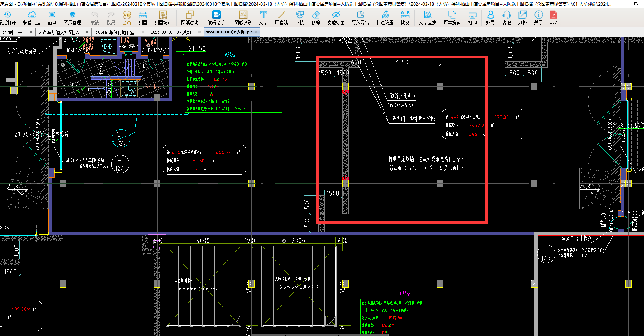This screenshot has width=644, height=336.
Task: Click detail bubble numbered 123
Action: click(x=546, y=254)
